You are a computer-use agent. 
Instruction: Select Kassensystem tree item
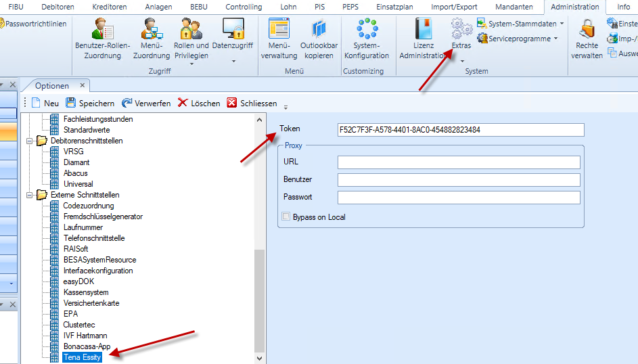click(x=86, y=292)
